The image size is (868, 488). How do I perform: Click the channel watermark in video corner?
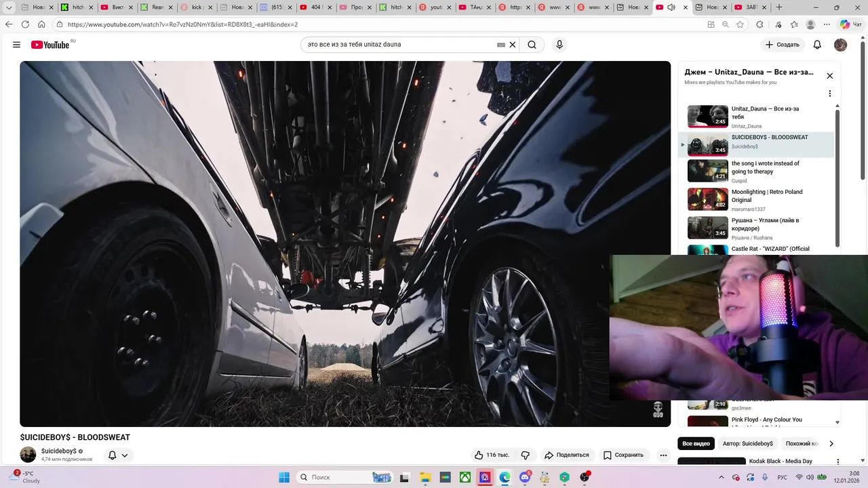(x=657, y=409)
